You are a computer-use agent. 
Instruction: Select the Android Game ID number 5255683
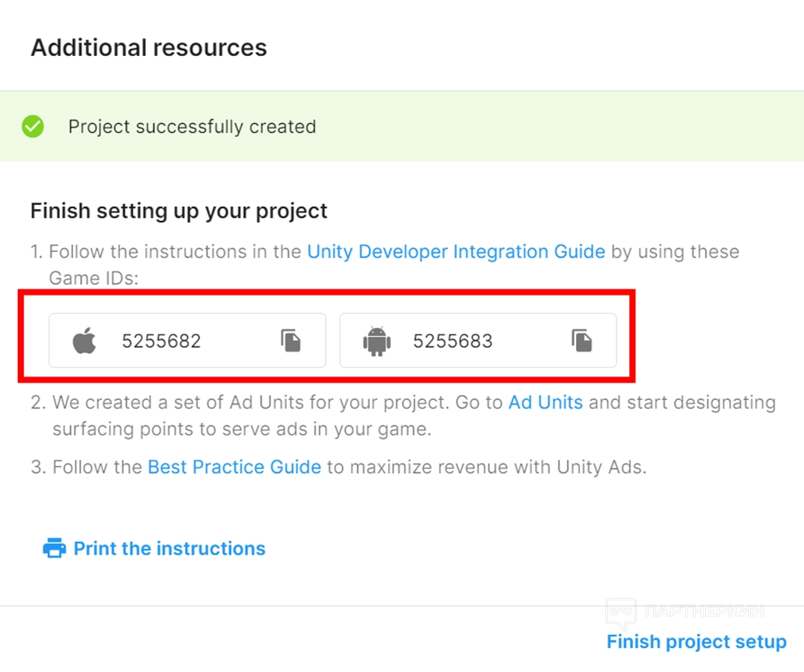453,341
